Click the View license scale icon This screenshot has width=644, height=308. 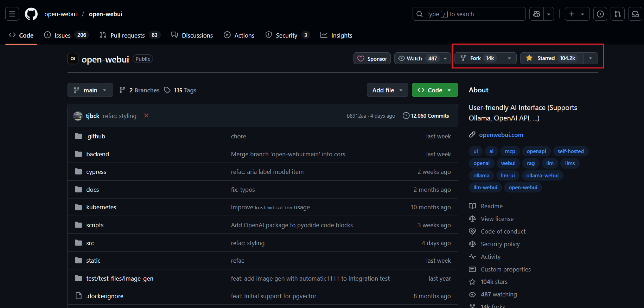(x=472, y=219)
